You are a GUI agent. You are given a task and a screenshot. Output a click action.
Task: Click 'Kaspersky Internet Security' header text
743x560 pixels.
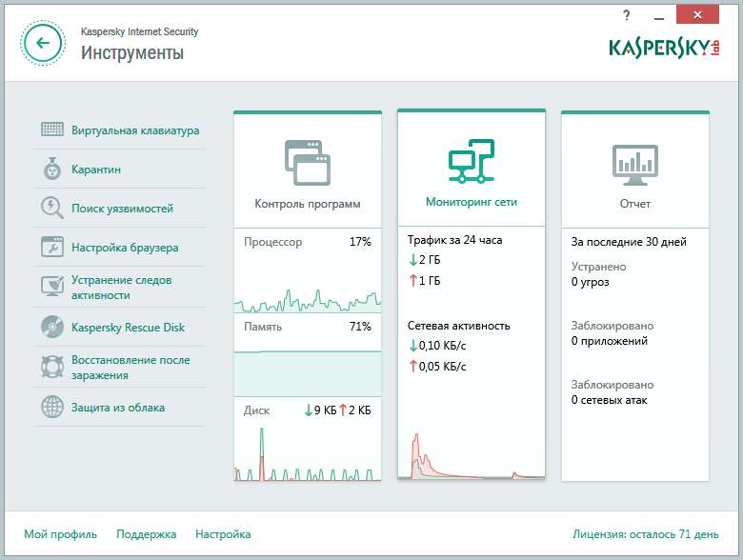coord(139,31)
